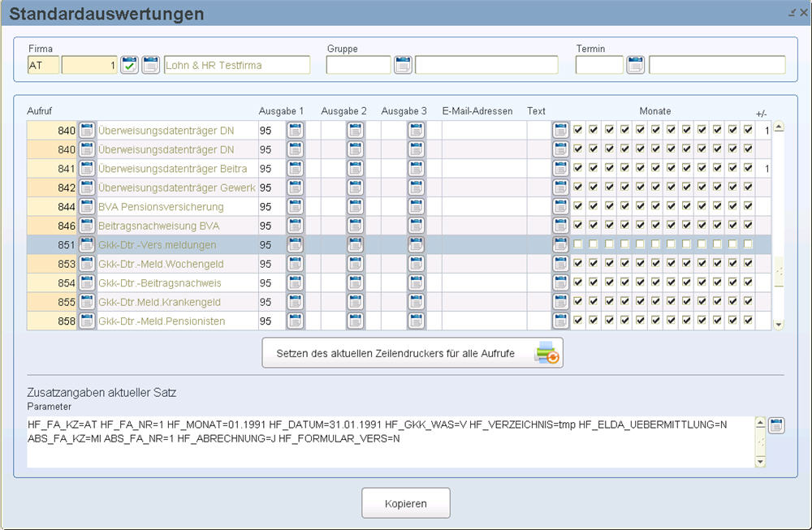812x530 pixels.
Task: Untick the last month checkbox in row 858
Action: coord(748,321)
